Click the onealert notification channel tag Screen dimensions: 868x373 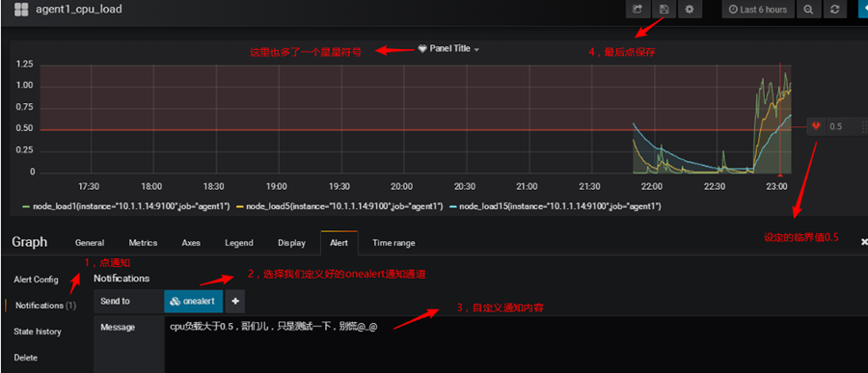point(193,301)
